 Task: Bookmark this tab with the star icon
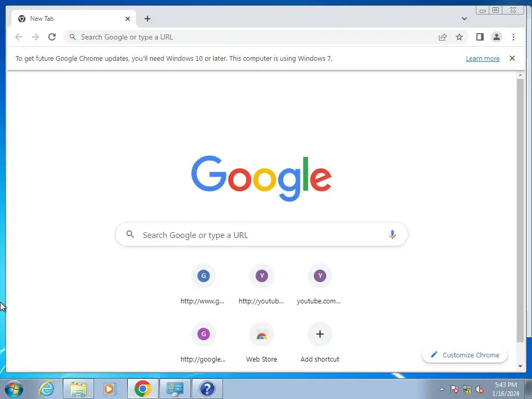(459, 37)
